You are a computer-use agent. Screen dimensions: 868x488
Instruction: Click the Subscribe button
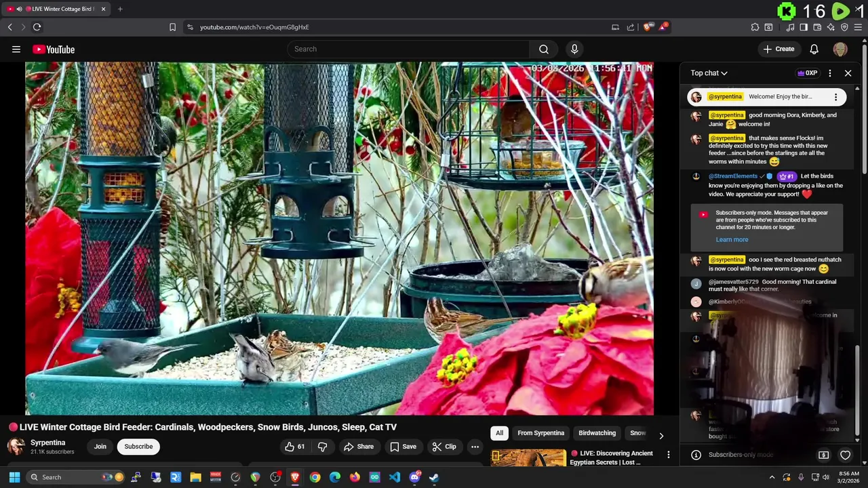coord(138,447)
